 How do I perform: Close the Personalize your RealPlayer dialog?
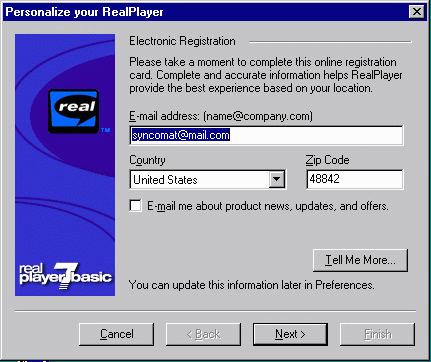[417, 12]
